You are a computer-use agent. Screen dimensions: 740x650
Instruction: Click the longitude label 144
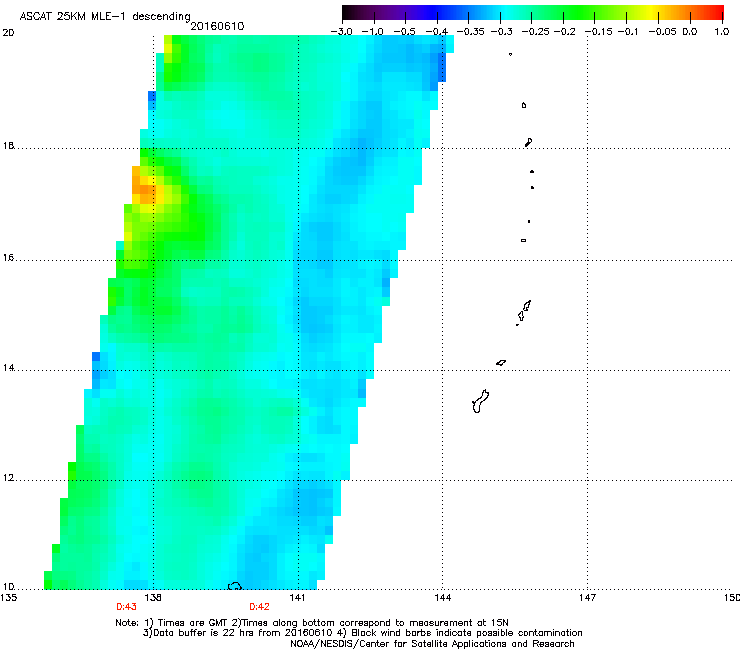[x=442, y=598]
